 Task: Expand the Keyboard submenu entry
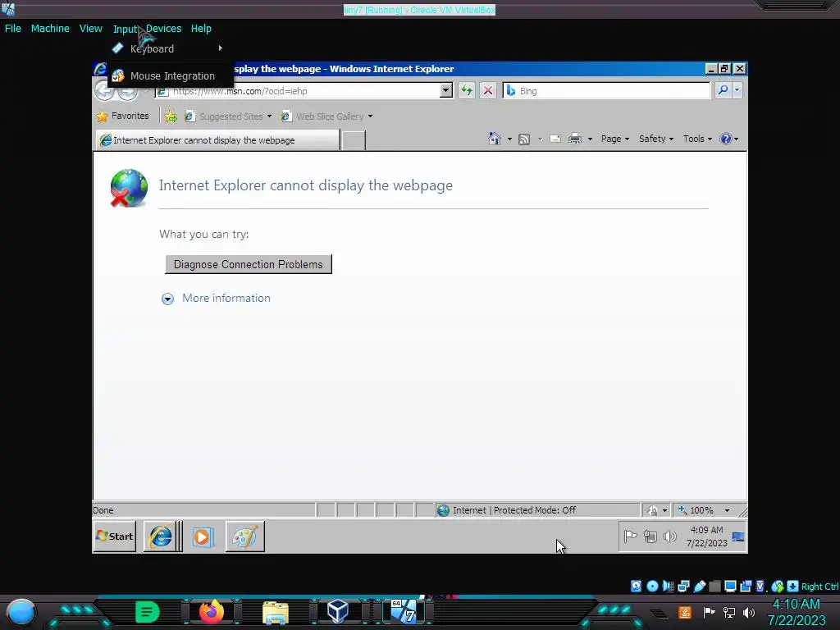(x=171, y=48)
